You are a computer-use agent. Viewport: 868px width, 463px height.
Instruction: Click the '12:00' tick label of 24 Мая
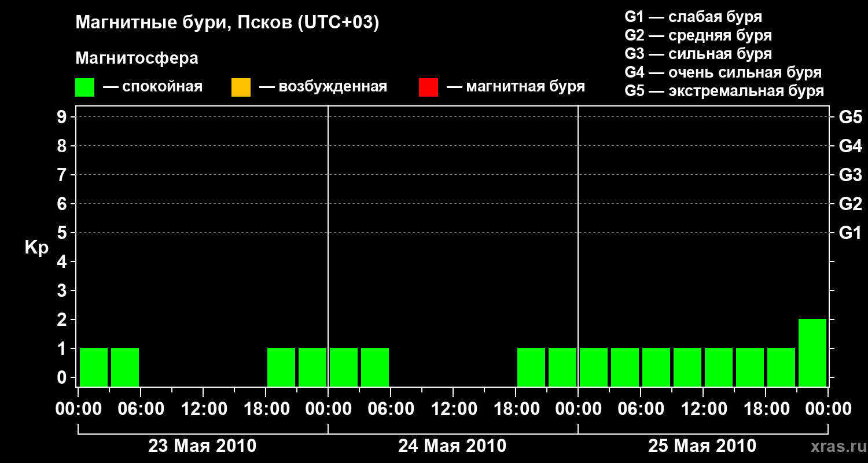pyautogui.click(x=453, y=409)
